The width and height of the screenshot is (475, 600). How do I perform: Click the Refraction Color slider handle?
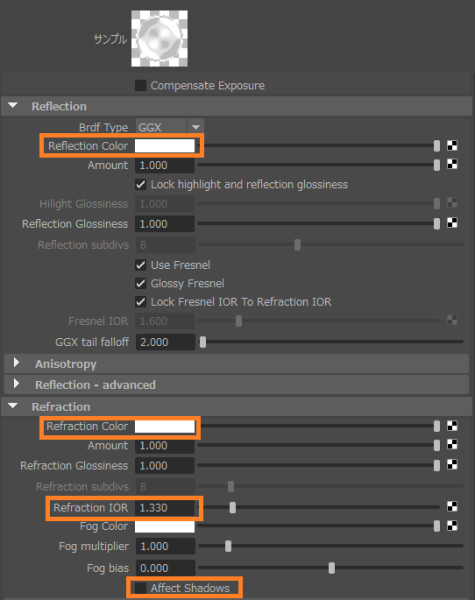tap(437, 426)
